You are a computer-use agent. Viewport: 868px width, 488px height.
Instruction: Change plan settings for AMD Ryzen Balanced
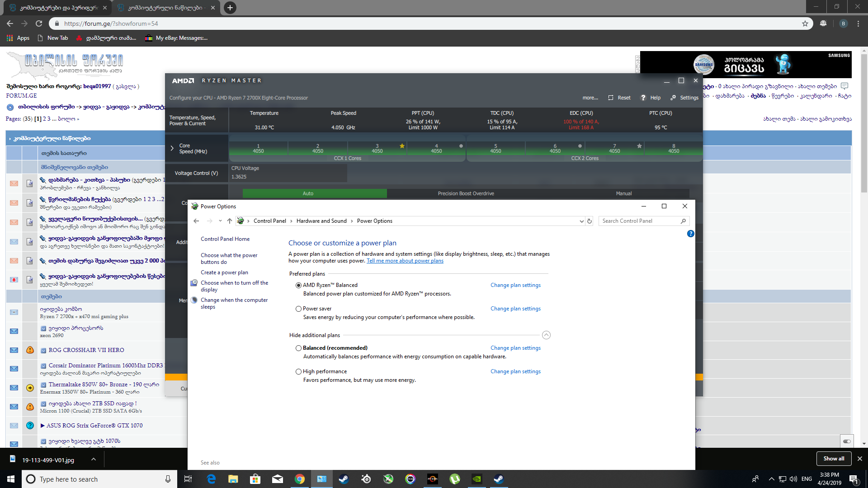click(x=515, y=285)
